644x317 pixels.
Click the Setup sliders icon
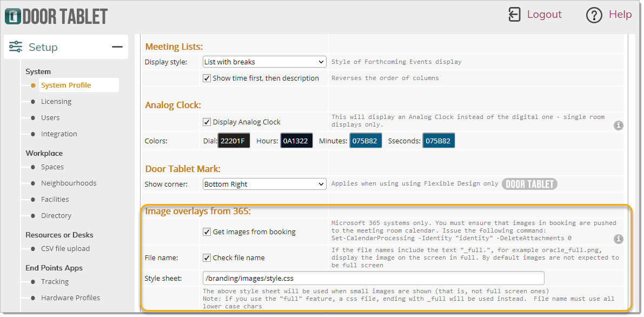tap(16, 47)
